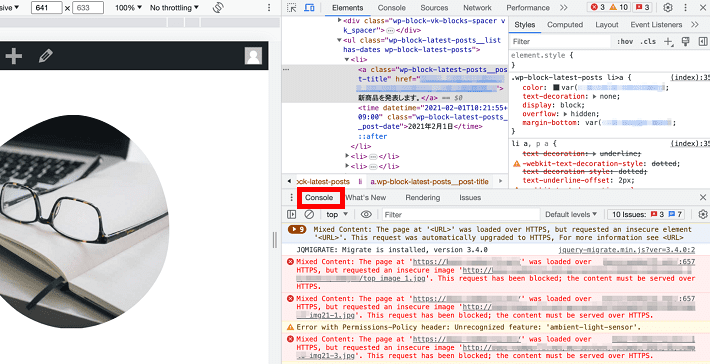Collapse the ul wp-block-latest-posts__list node
This screenshot has height=364, width=710.
[339, 40]
